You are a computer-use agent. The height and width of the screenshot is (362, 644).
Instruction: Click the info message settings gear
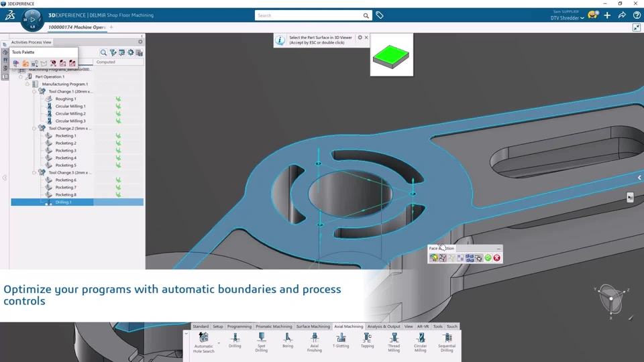(360, 38)
